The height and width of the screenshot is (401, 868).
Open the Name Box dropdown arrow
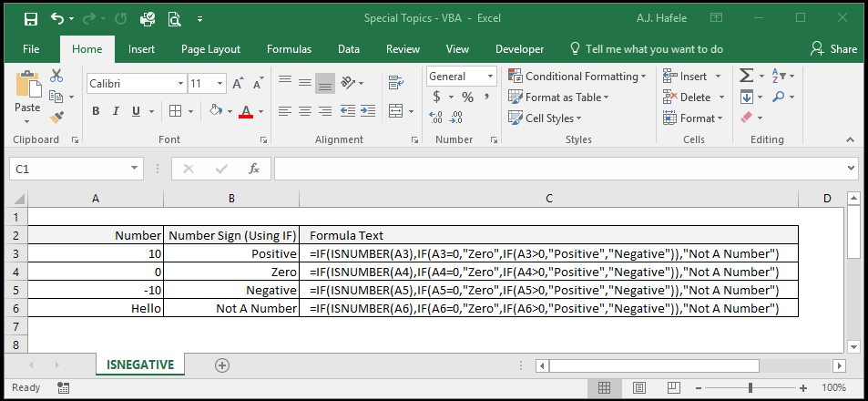coord(134,169)
